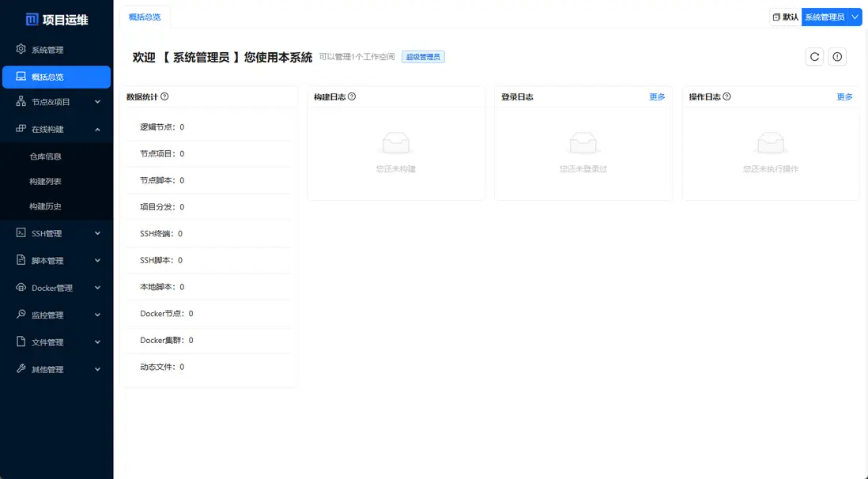868x479 pixels.
Task: Expand the 其他管理 menu arrow
Action: pos(97,369)
